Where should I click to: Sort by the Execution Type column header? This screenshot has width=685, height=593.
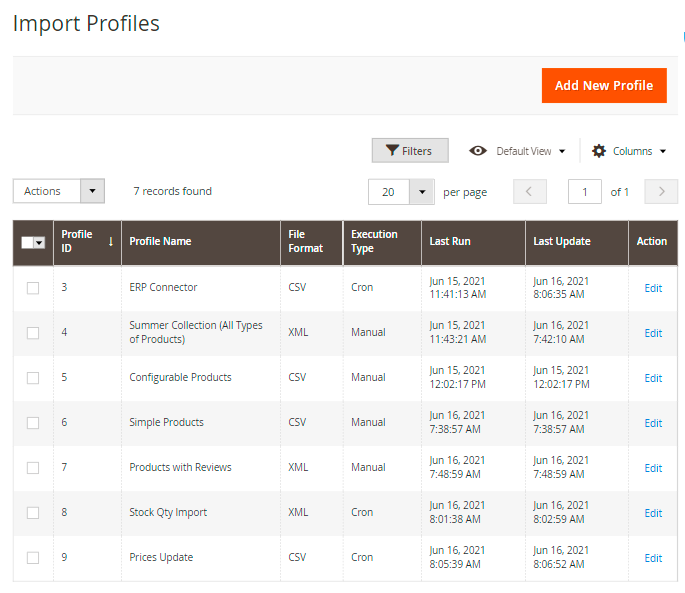point(374,241)
